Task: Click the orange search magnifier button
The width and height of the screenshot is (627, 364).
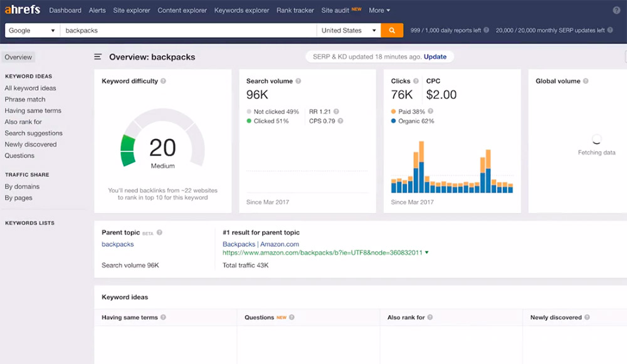Action: 392,30
